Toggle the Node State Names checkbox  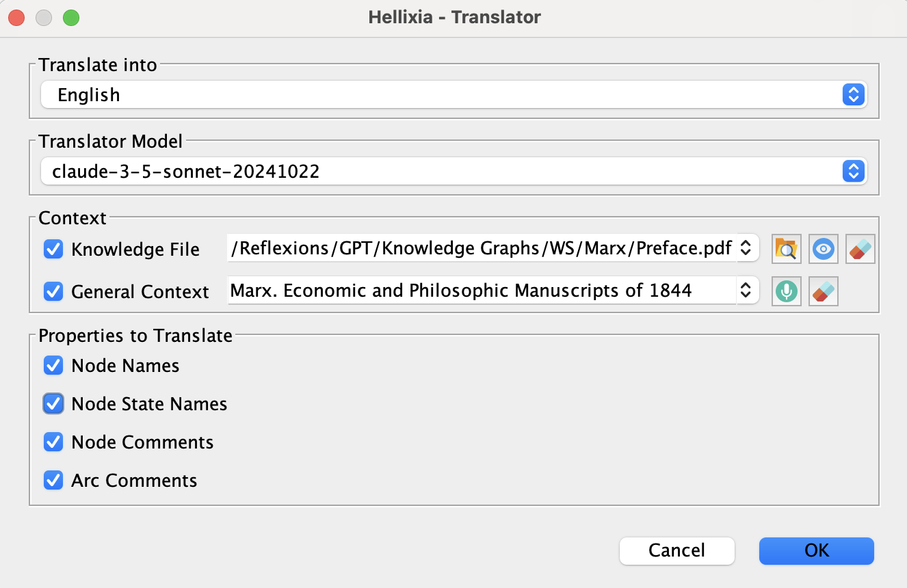53,404
